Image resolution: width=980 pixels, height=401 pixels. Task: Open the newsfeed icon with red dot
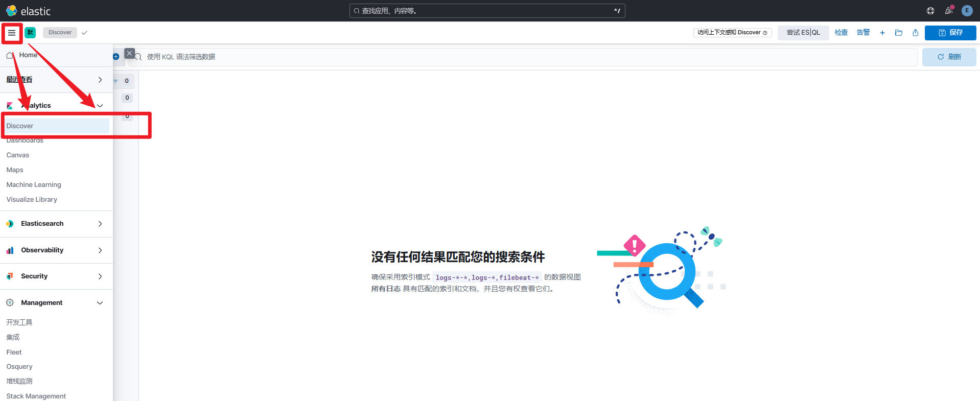[x=949, y=11]
